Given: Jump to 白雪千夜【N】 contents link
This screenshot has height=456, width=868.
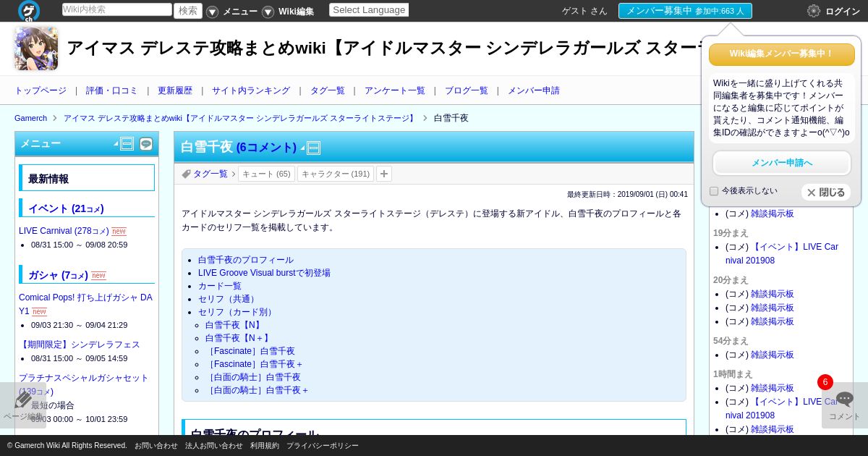Looking at the screenshot, I should (234, 325).
